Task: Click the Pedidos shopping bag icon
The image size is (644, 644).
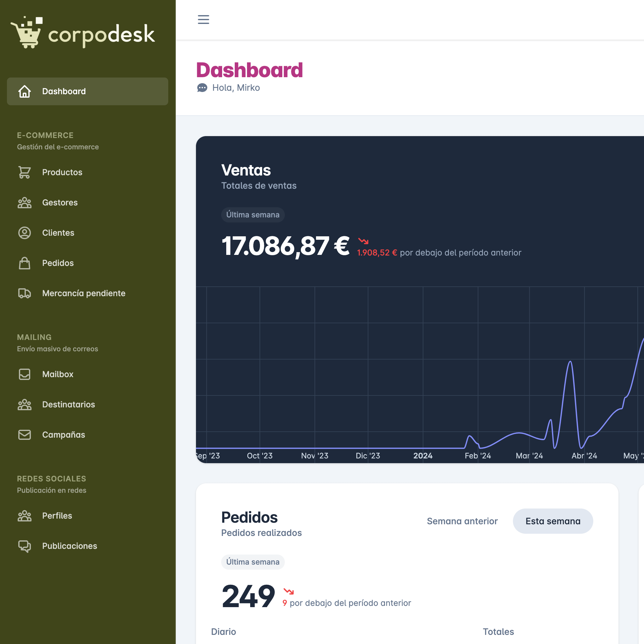Action: pos(24,263)
